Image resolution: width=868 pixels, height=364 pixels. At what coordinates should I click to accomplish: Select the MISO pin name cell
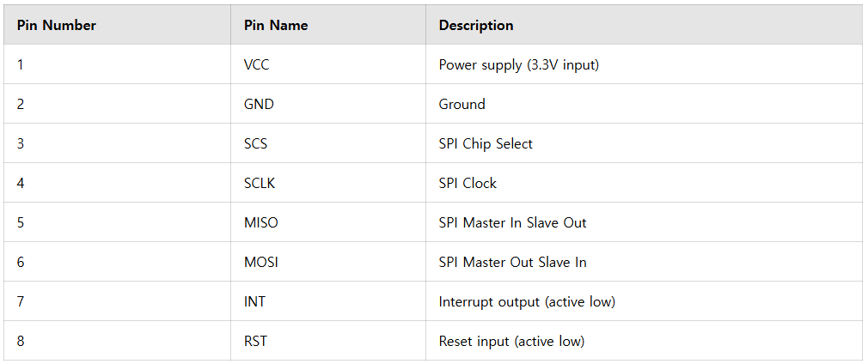(261, 223)
